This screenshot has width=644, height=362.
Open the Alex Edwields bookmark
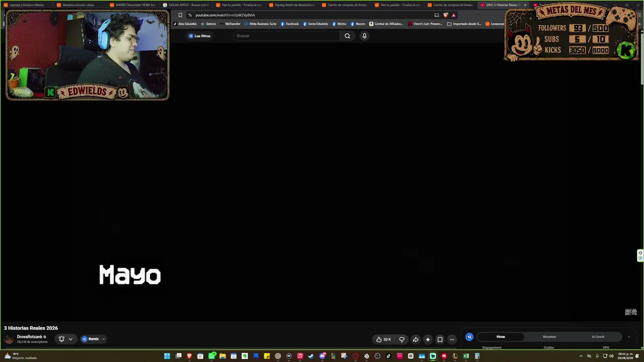coord(185,24)
